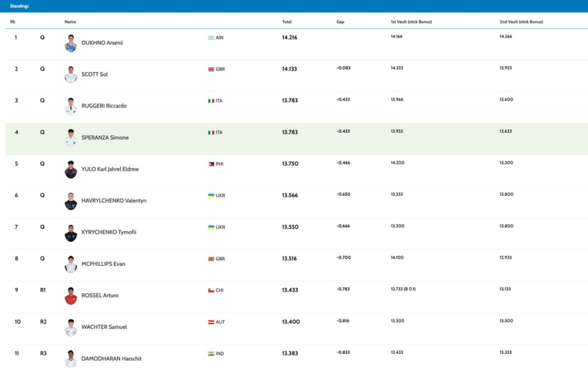
Task: Sort by the Gap column header
Action: click(x=340, y=22)
